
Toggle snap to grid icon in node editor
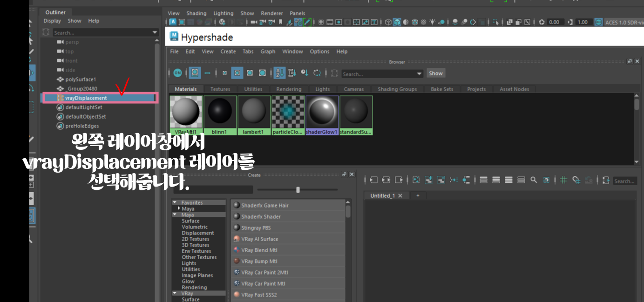[x=576, y=180]
